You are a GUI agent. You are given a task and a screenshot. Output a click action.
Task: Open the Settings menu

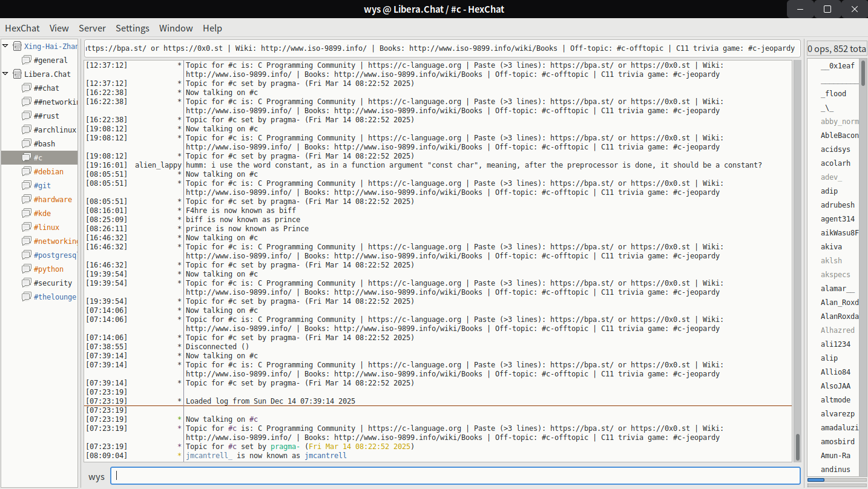click(x=133, y=28)
